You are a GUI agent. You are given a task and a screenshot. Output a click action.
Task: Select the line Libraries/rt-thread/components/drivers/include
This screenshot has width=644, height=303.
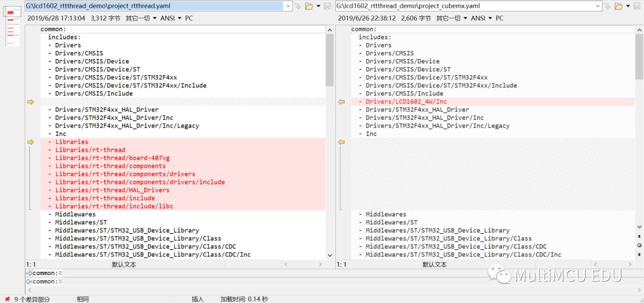point(183,183)
